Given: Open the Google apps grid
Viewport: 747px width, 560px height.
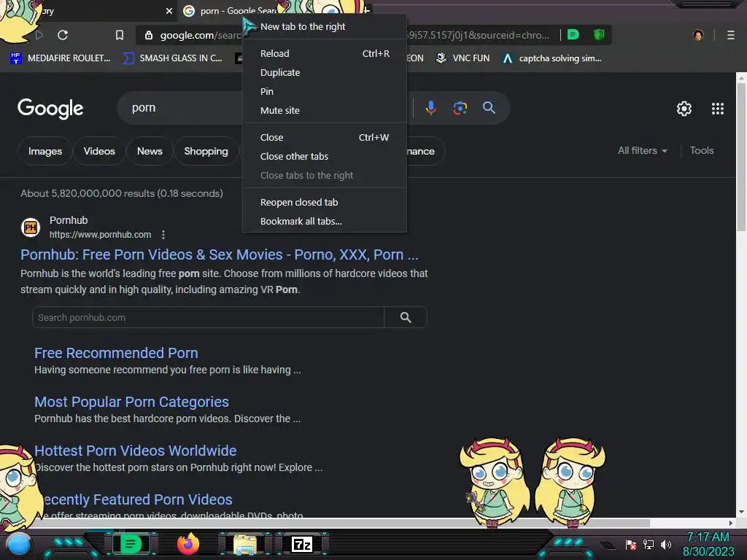Looking at the screenshot, I should coord(718,109).
